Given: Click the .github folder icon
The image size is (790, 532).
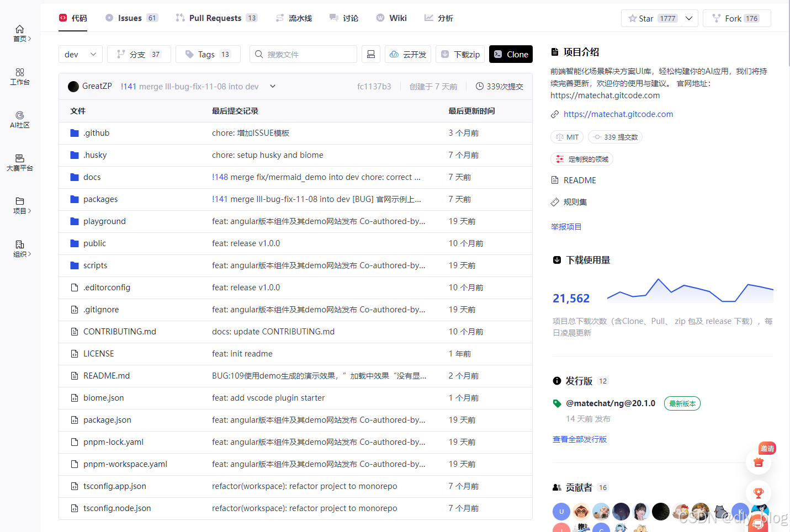Looking at the screenshot, I should pos(75,133).
